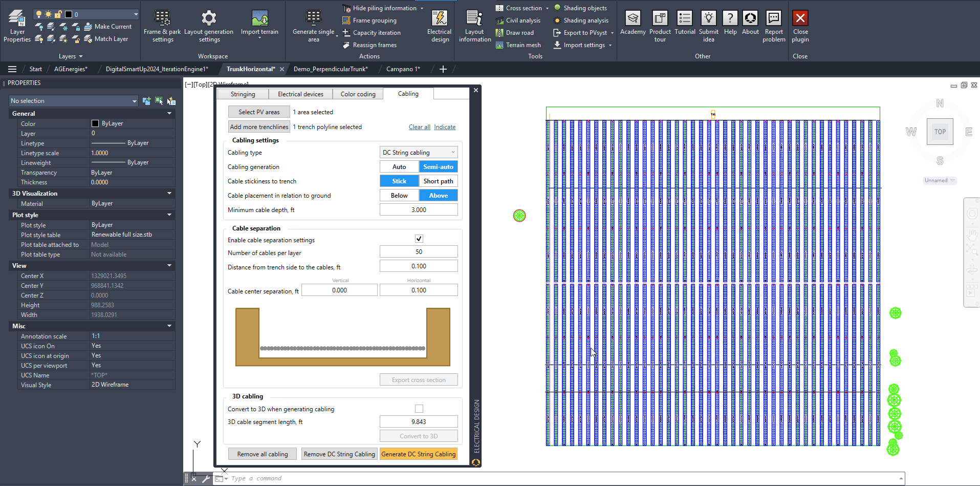Image resolution: width=980 pixels, height=486 pixels.
Task: Click the Indicate link
Action: [x=445, y=127]
